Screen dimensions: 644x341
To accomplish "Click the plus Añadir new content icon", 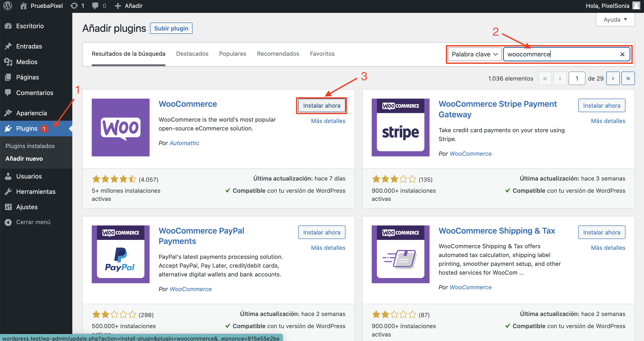I will (118, 6).
